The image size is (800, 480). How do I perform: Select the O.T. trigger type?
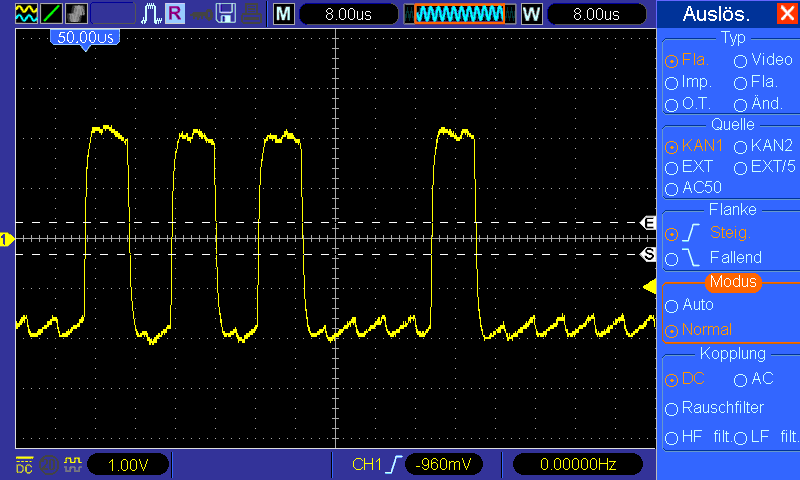click(x=688, y=104)
